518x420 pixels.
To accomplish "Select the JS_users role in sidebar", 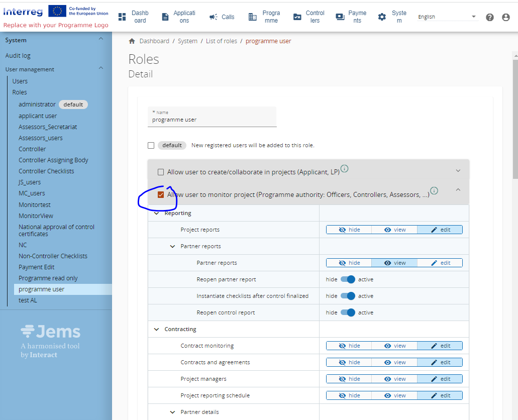I will click(x=30, y=182).
